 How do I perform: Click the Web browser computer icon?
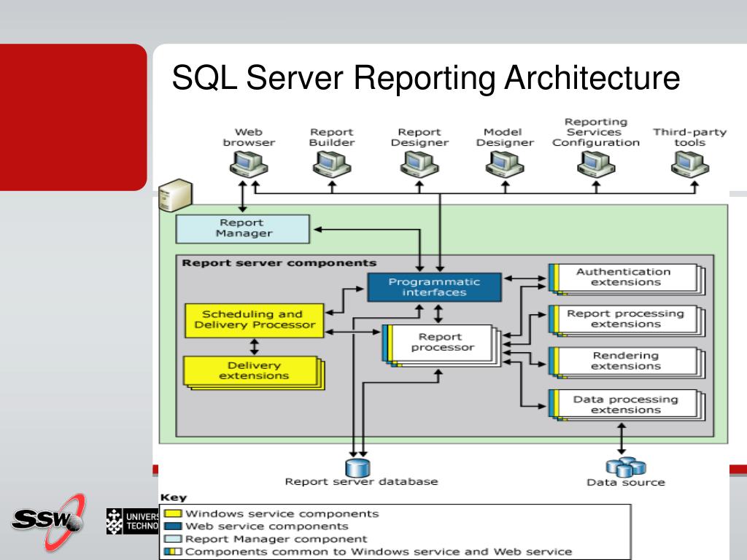(x=249, y=165)
